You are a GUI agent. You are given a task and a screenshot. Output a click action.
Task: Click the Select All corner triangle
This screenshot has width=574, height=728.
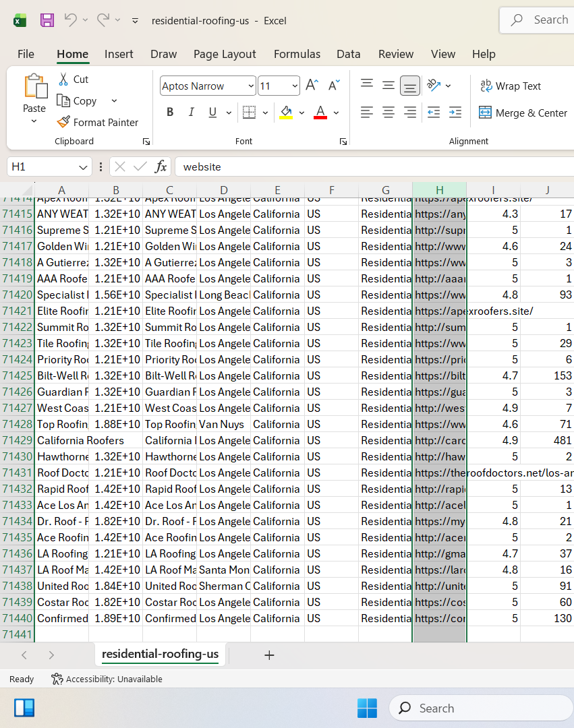tap(28, 190)
